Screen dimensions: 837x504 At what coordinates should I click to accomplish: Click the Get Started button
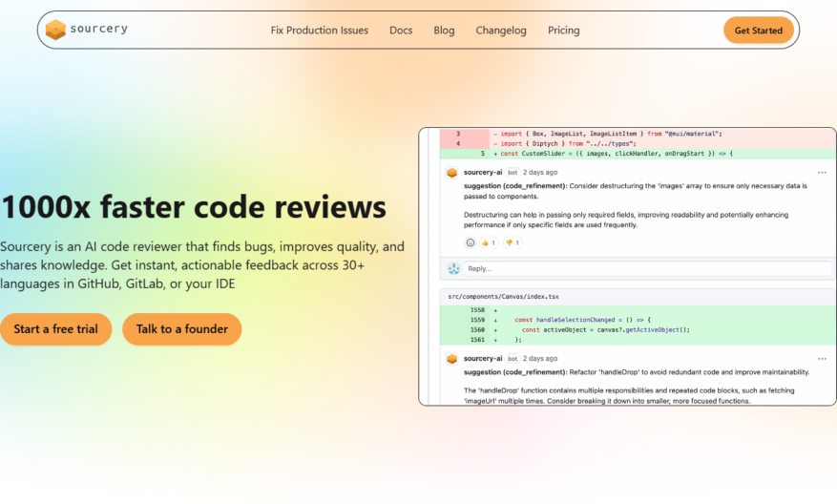click(x=759, y=31)
